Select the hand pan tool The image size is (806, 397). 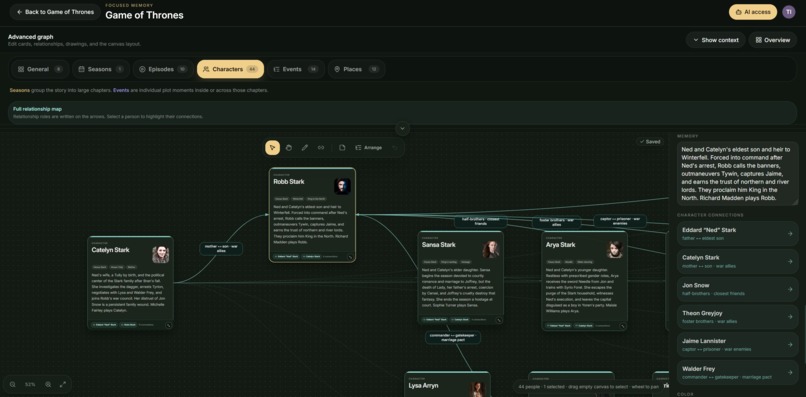pyautogui.click(x=289, y=148)
